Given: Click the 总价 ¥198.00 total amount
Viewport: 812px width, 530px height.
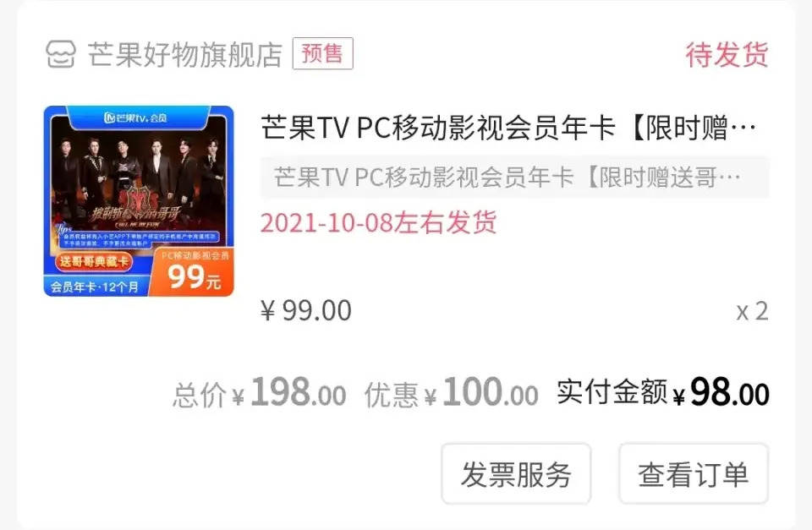Looking at the screenshot, I should [x=260, y=393].
